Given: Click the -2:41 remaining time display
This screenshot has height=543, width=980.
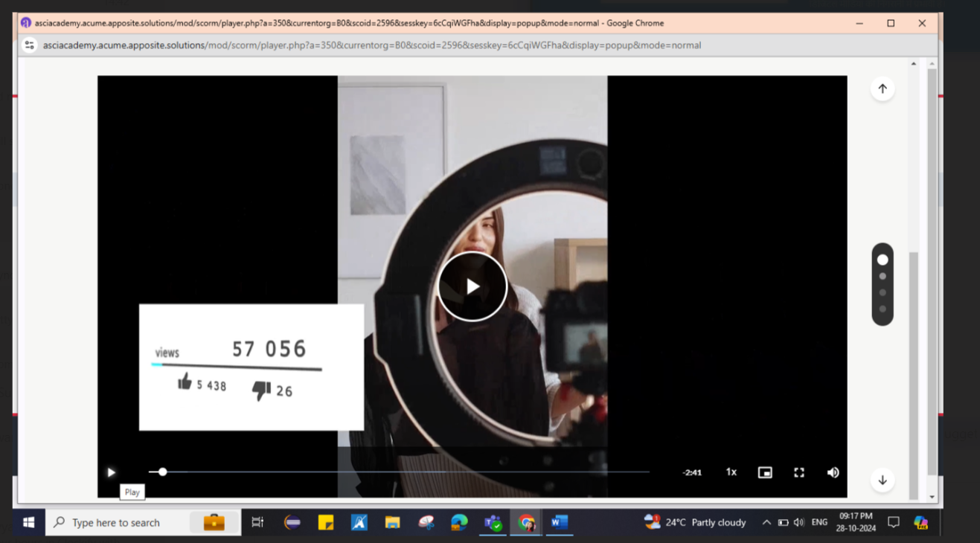Looking at the screenshot, I should (692, 472).
